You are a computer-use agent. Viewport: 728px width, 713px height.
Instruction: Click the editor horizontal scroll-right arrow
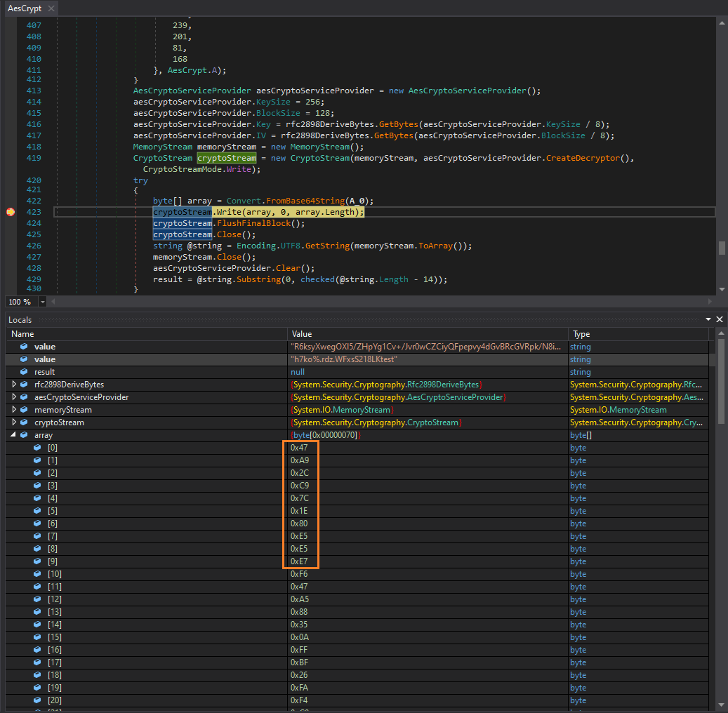pos(710,302)
